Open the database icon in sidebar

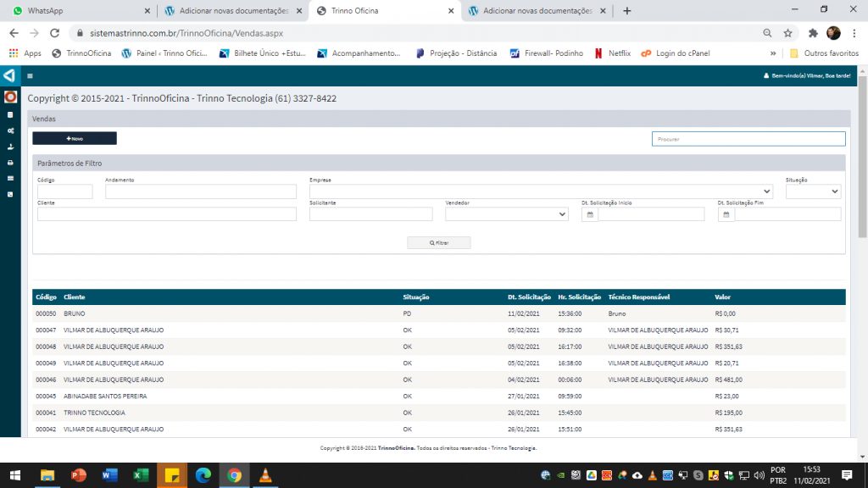[x=10, y=114]
